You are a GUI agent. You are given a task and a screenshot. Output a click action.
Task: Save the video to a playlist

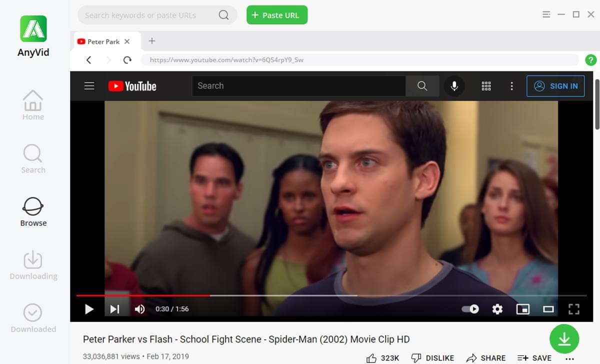click(534, 358)
